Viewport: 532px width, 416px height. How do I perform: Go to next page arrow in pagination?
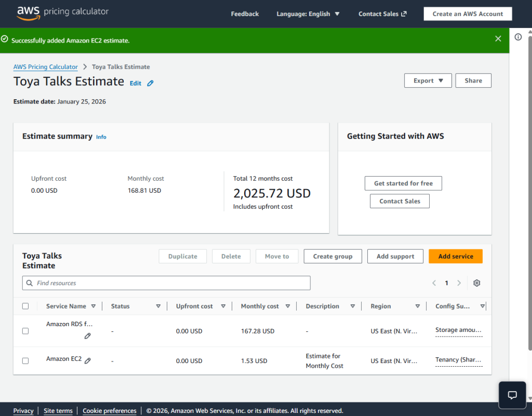click(x=459, y=283)
